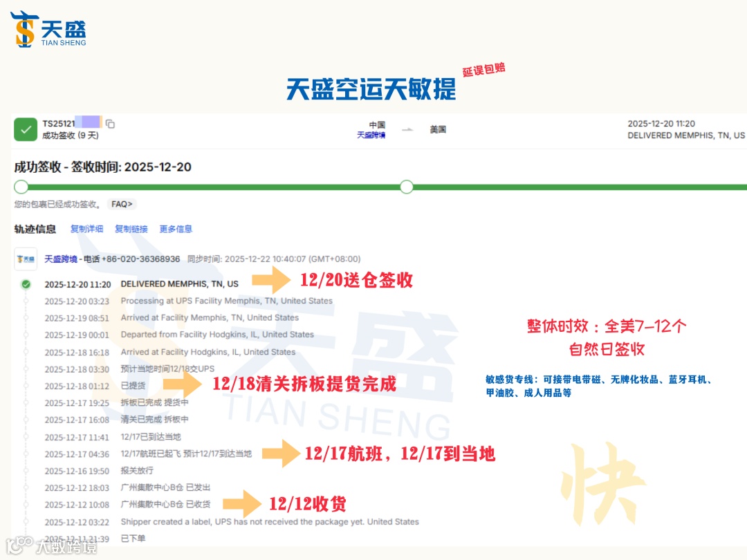The image size is (747, 560).
Task: Click tracking number TS25121
Action: (x=59, y=124)
